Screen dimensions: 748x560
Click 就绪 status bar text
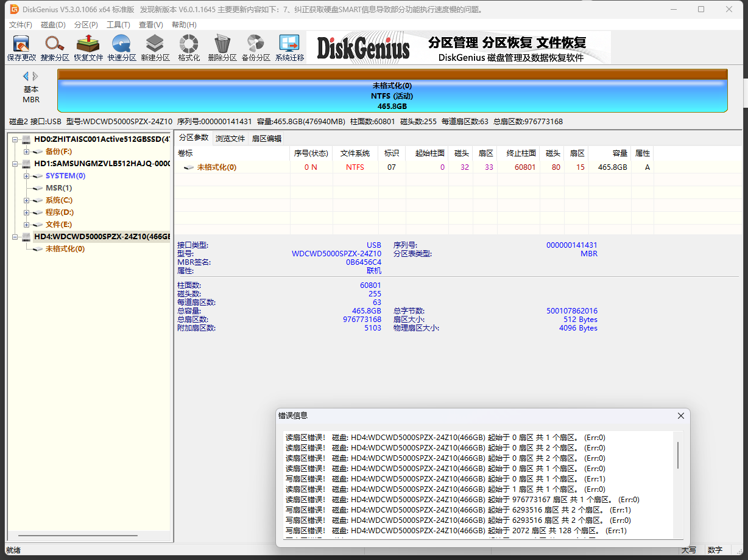click(x=13, y=550)
